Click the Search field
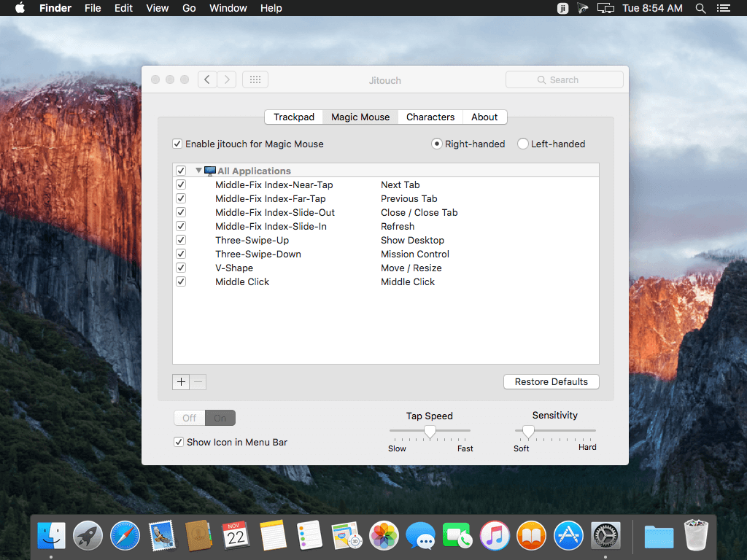 [565, 79]
